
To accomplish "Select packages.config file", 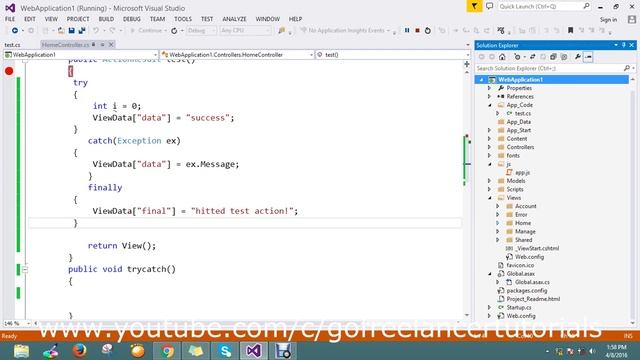I will [527, 291].
